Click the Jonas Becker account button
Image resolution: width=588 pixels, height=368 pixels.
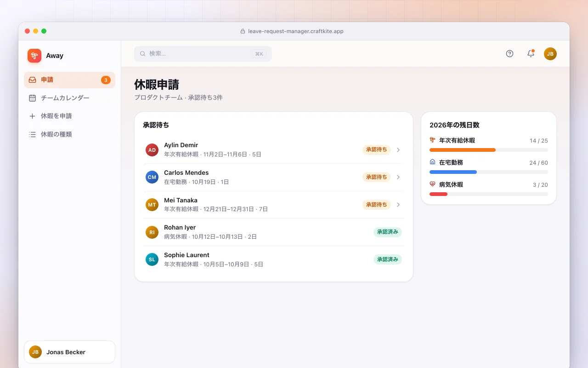click(69, 352)
